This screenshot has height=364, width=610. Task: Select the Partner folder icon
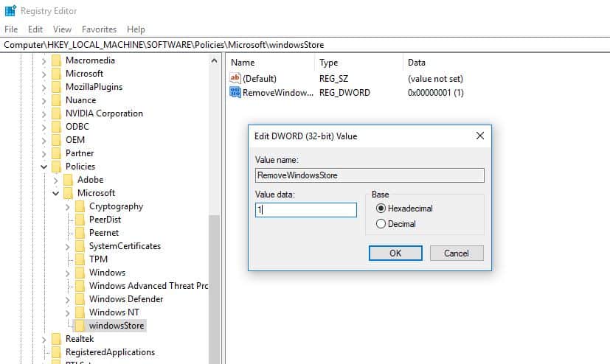point(56,153)
